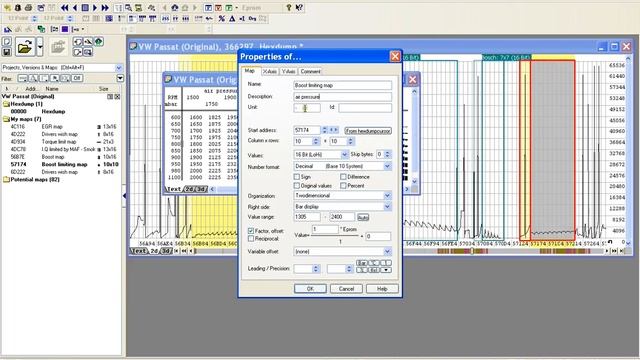
Task: Click the Auto value range button
Action: 363,218
